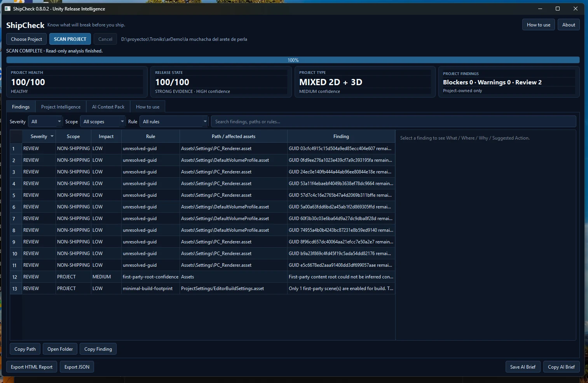The width and height of the screenshot is (588, 383).
Task: Open the Project Intelligence tab
Action: [61, 107]
